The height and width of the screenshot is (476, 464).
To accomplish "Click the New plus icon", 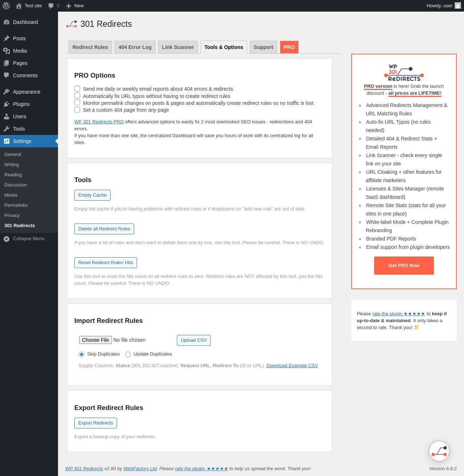I will (x=69, y=6).
